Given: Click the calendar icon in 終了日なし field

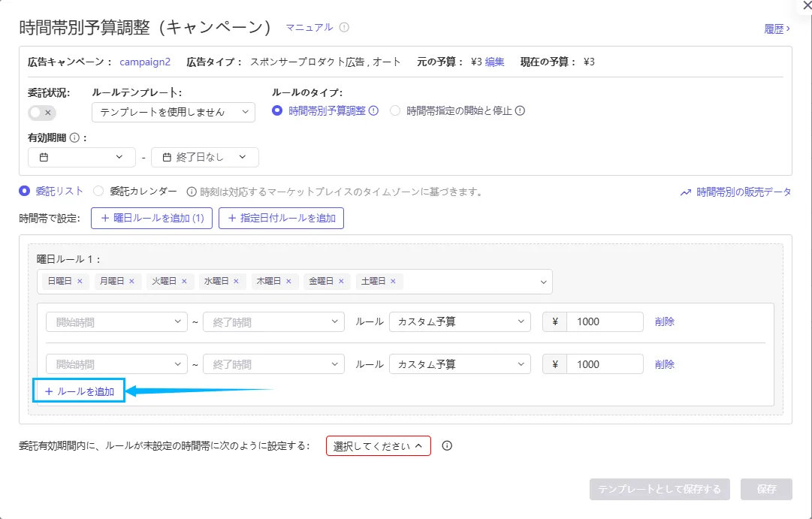Looking at the screenshot, I should pos(167,157).
